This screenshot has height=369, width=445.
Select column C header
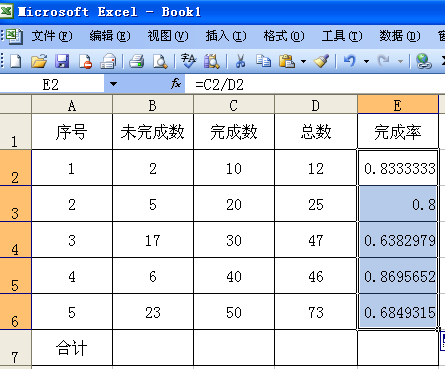[x=234, y=105]
